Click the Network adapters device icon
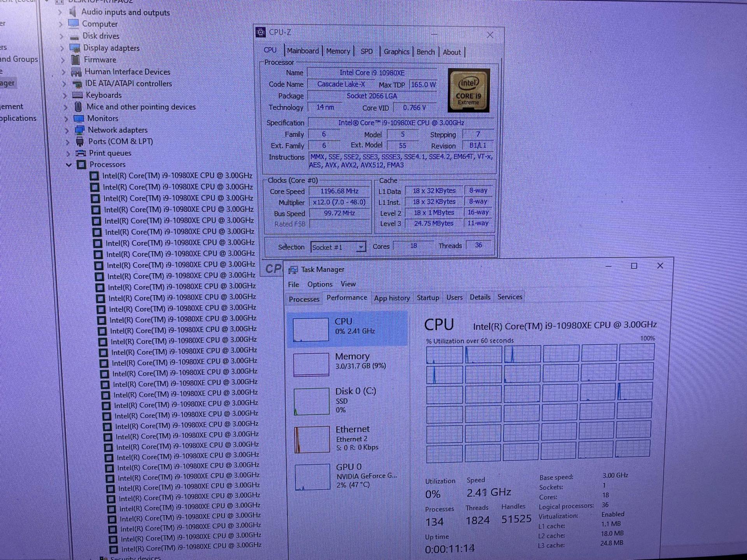 click(80, 130)
